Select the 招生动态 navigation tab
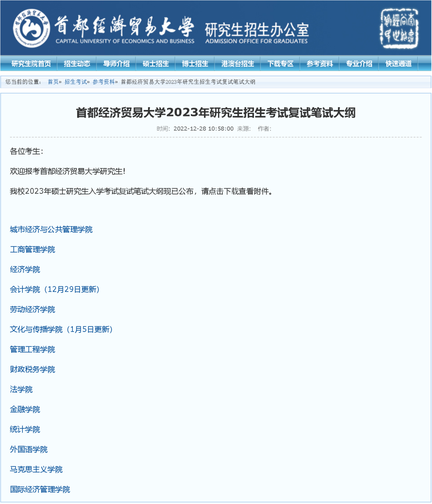Screen dimensions: 432x504 [x=77, y=64]
